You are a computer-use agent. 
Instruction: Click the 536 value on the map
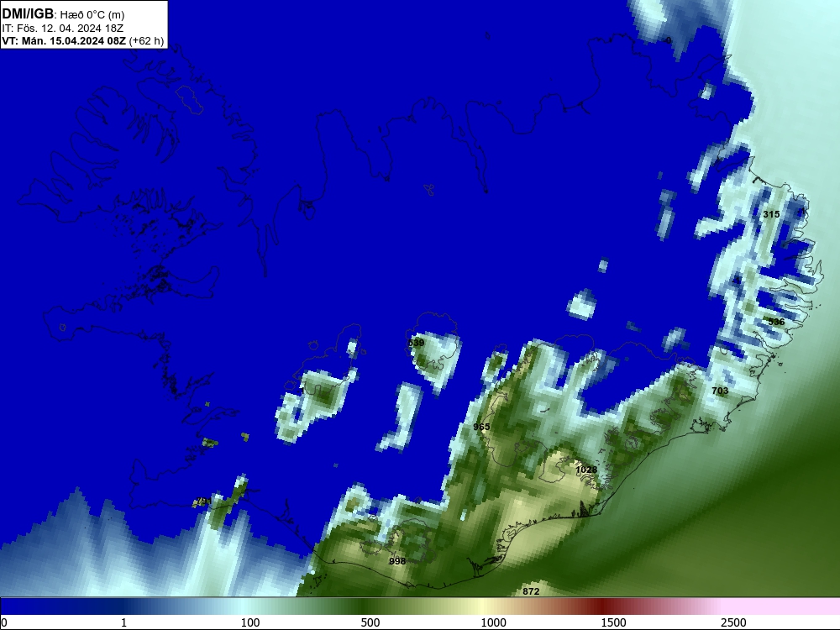(776, 322)
